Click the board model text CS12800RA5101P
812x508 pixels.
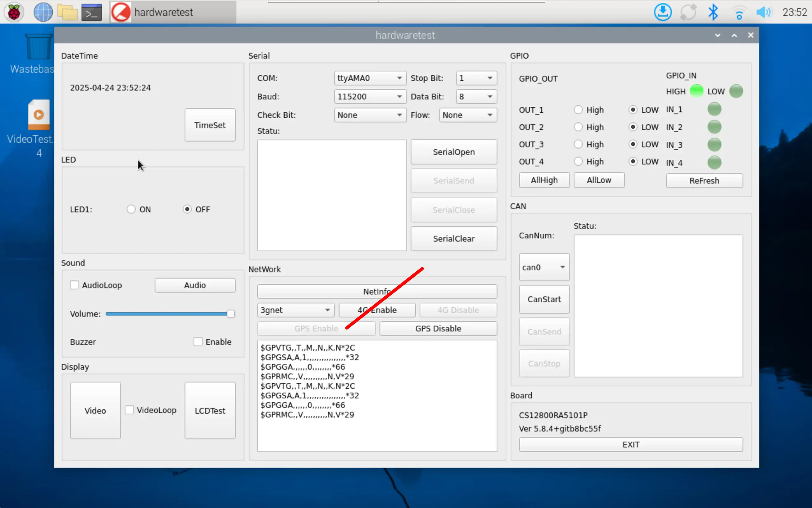coord(553,415)
